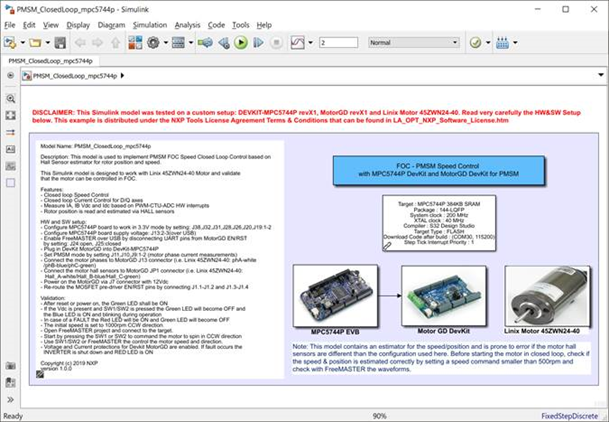Image resolution: width=609 pixels, height=422 pixels.
Task: Click the Screenshot camera icon in palette
Action: click(x=10, y=366)
